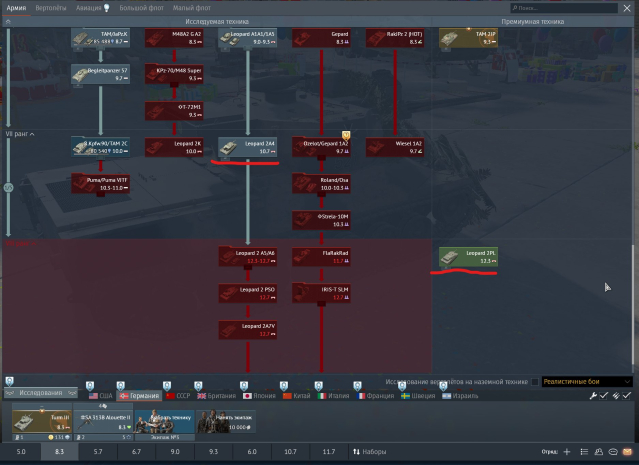
Task: Select the Leopard 2A4 tank card
Action: 247,147
